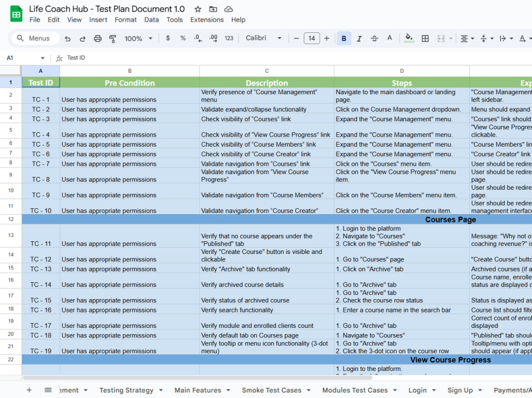The width and height of the screenshot is (532, 398).
Task: Open the Format menu
Action: tap(126, 20)
